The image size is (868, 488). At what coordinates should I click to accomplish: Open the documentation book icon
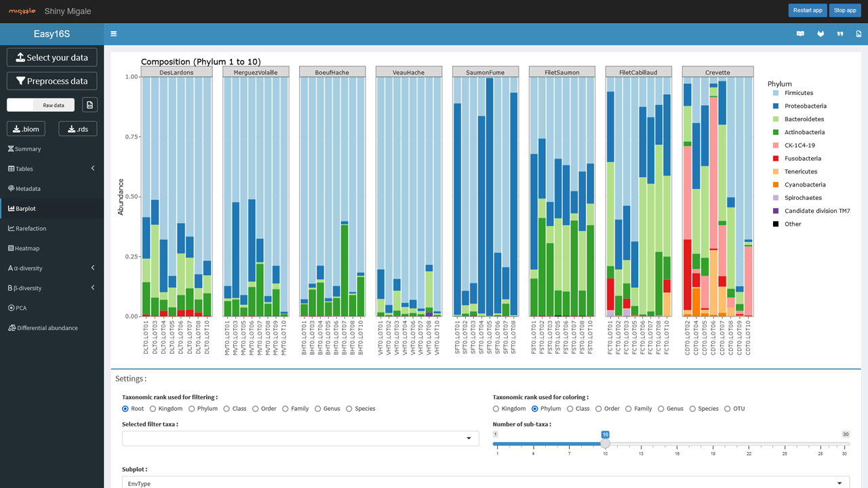pyautogui.click(x=800, y=34)
